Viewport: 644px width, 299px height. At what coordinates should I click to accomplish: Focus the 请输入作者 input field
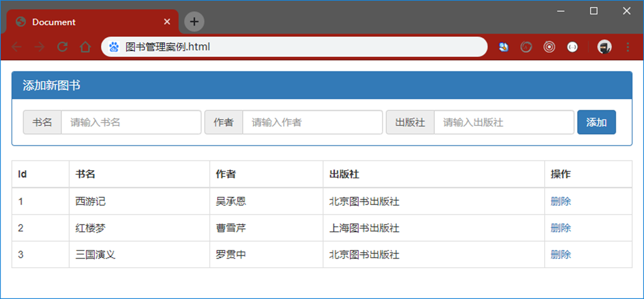[312, 123]
